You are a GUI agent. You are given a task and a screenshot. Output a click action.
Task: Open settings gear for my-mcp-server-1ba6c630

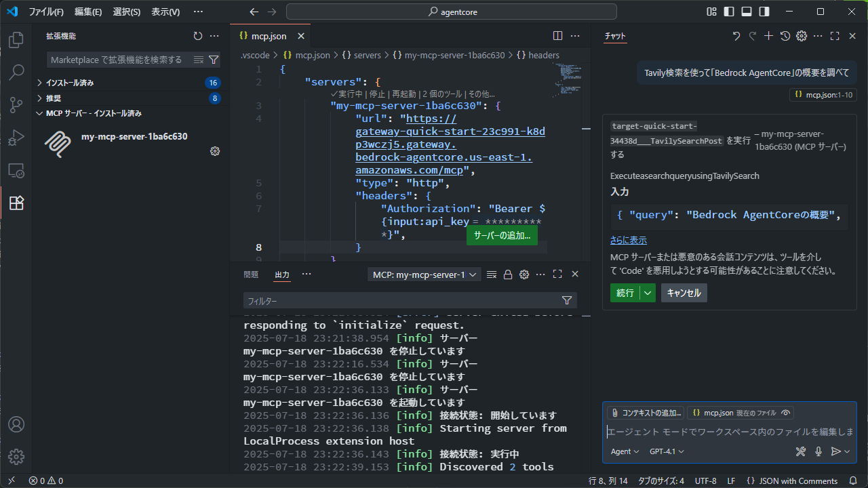[x=215, y=151]
